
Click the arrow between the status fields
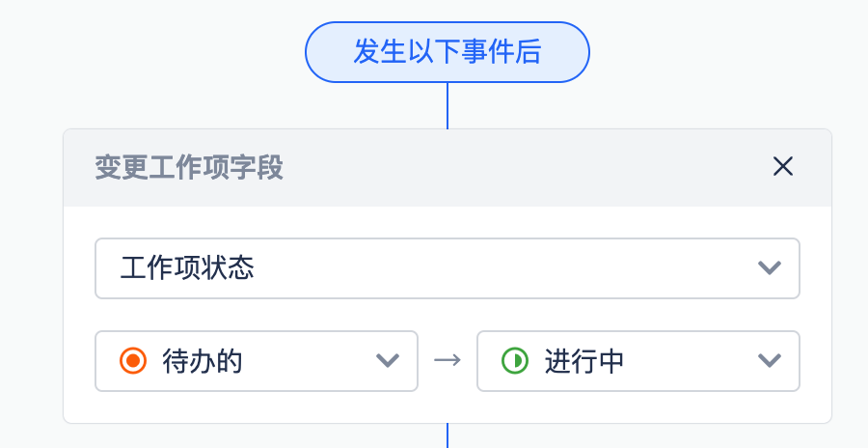tap(448, 361)
